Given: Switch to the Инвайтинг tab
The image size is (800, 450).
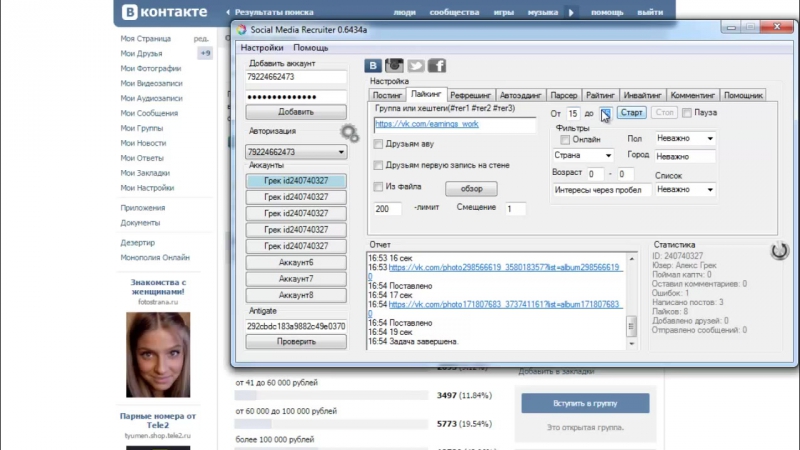Looking at the screenshot, I should [x=642, y=95].
